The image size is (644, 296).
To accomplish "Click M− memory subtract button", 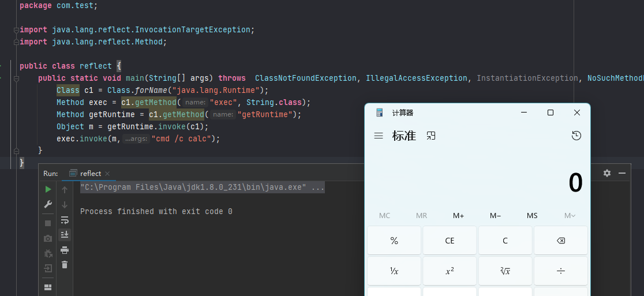I will (x=495, y=216).
